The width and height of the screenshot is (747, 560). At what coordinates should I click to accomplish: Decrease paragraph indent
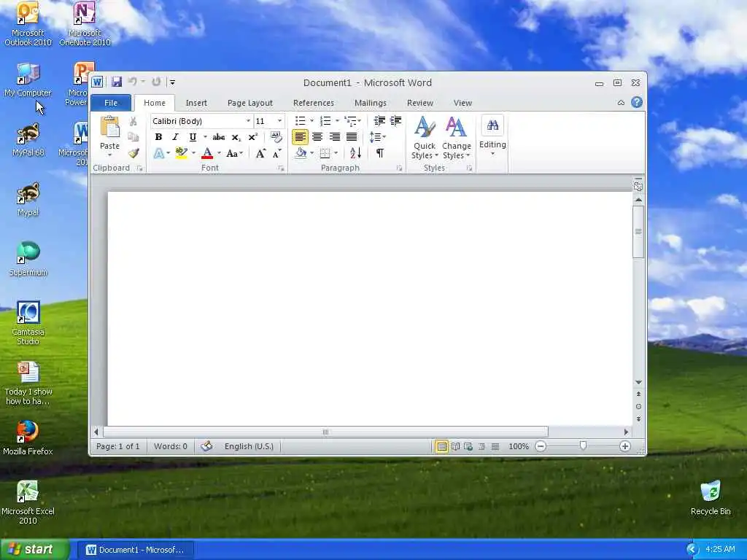tap(379, 121)
